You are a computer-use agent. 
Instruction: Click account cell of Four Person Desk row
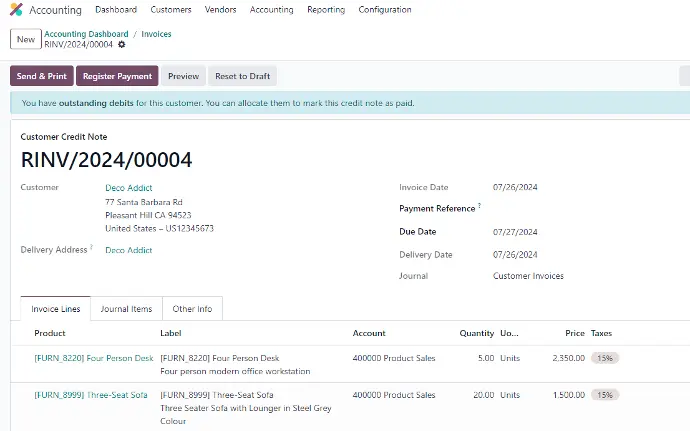tap(394, 358)
